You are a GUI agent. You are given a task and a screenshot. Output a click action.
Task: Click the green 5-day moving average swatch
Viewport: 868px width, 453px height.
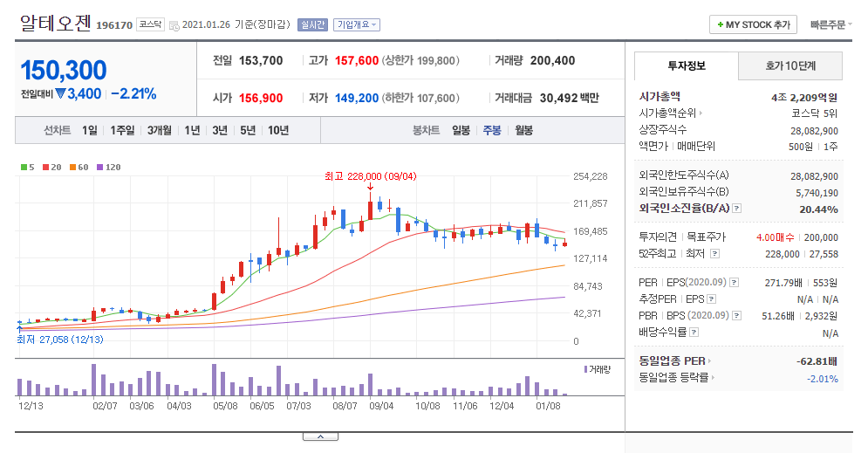coord(24,168)
